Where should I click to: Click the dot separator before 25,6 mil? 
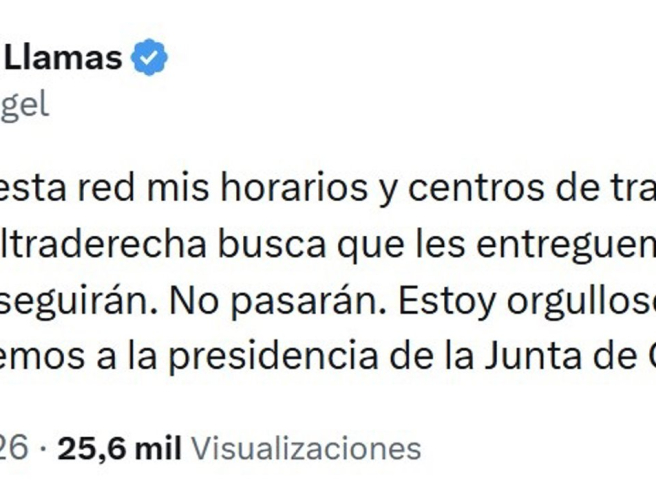(x=48, y=448)
